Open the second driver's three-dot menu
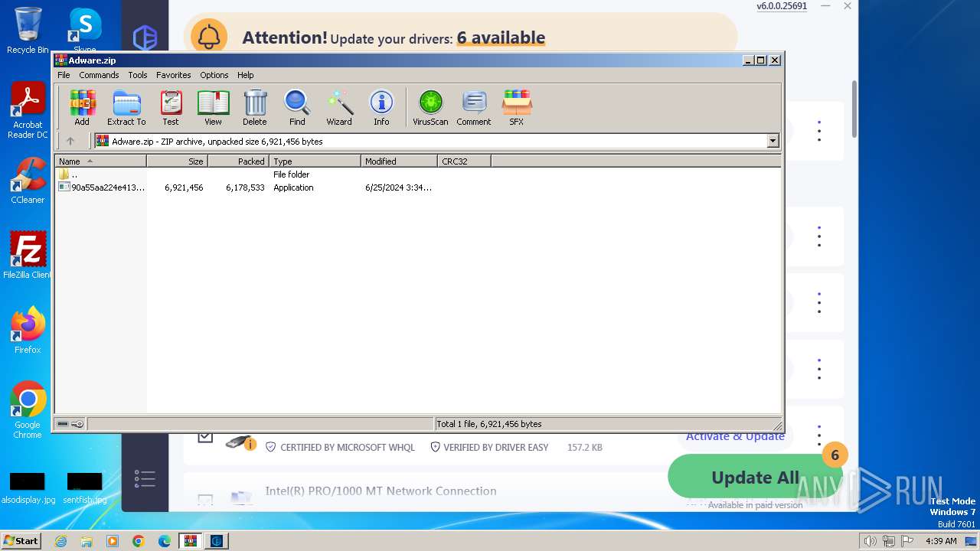 coord(819,236)
